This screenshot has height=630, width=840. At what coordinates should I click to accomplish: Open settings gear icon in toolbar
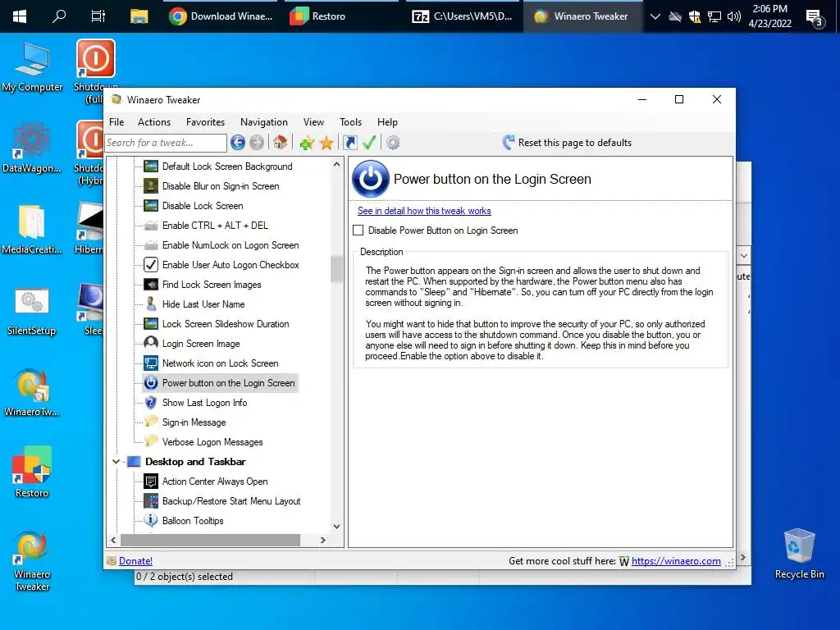point(393,143)
